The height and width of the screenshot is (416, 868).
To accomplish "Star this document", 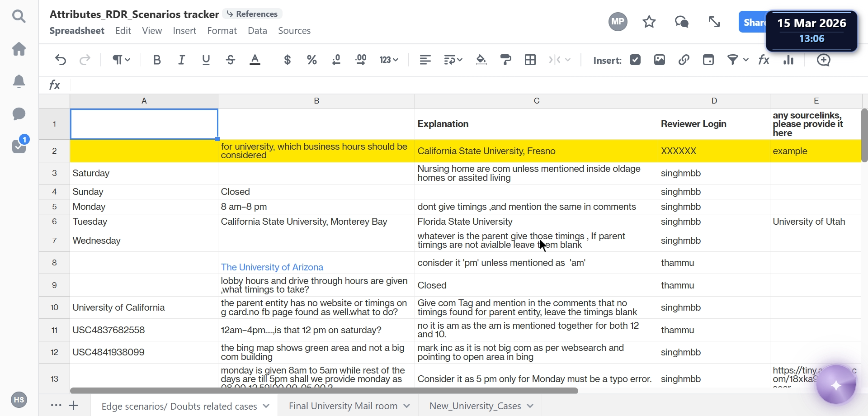I will [x=649, y=22].
